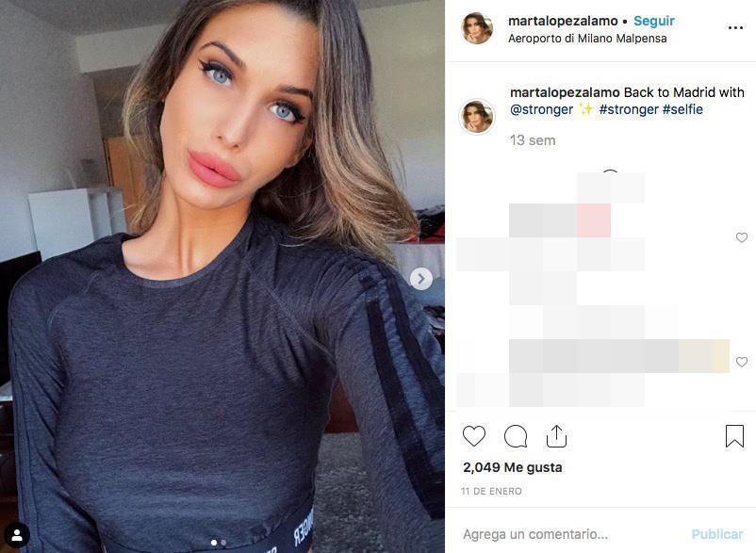Open the comment speech bubble icon
This screenshot has width=756, height=553.
[x=516, y=436]
